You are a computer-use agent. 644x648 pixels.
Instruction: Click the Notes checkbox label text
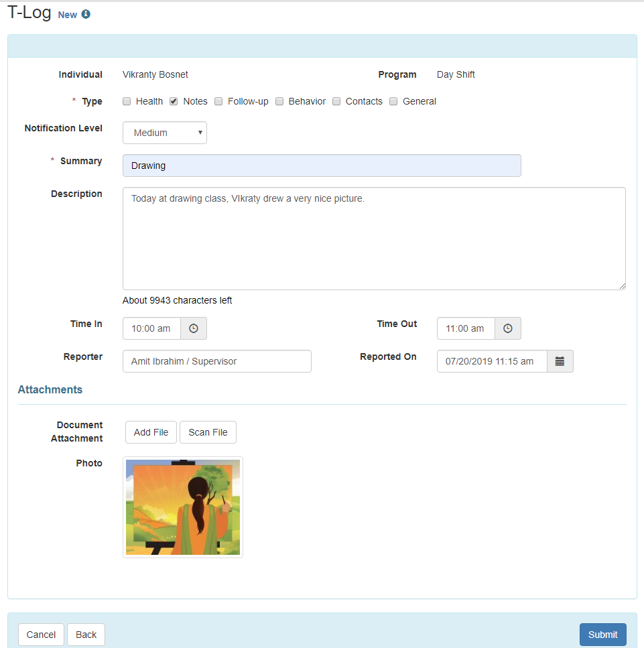point(195,101)
